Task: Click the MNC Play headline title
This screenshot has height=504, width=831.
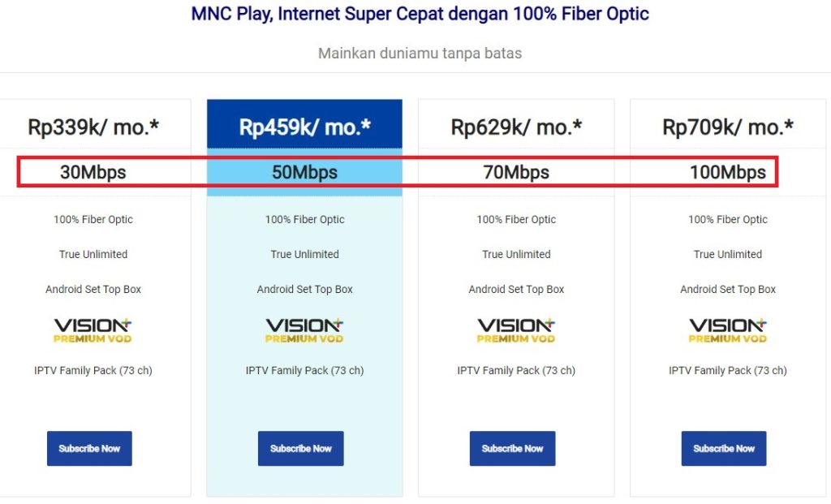Action: [x=420, y=14]
